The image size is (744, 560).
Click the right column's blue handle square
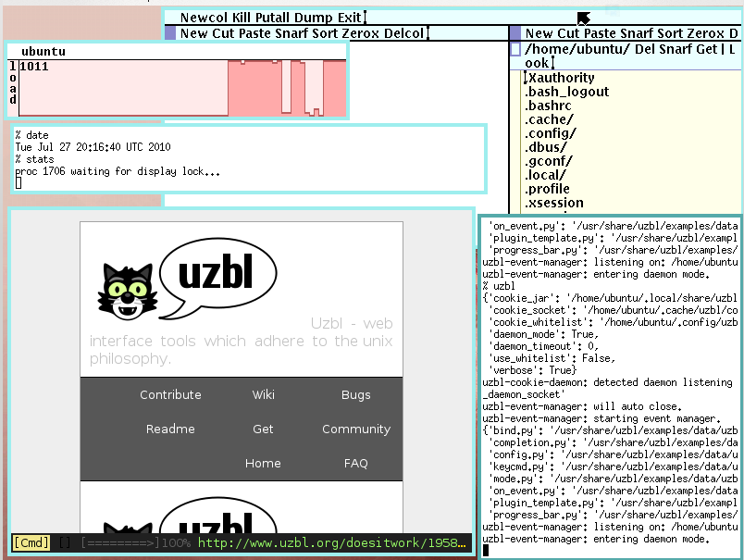515,33
